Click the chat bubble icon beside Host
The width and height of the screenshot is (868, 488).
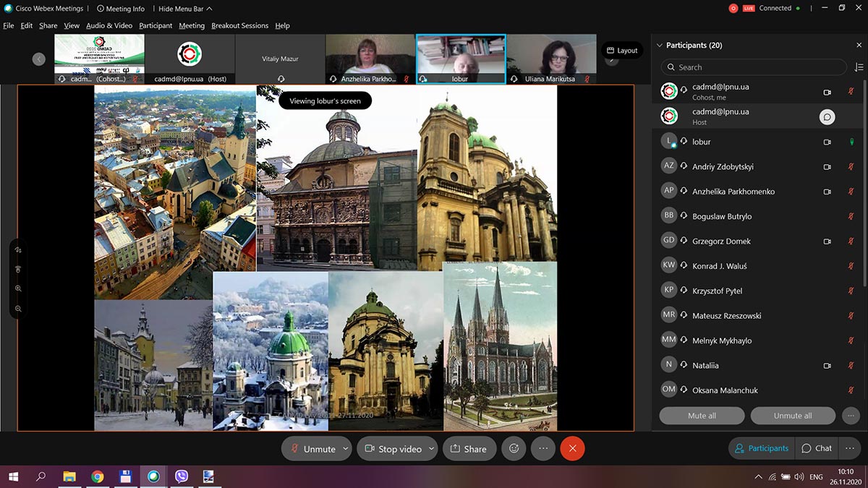(827, 117)
